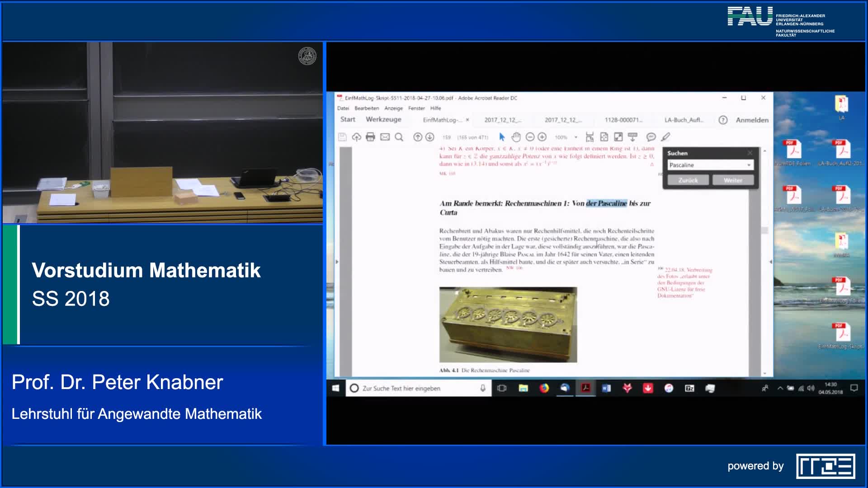The image size is (868, 488).
Task: Click the zoom in plus icon
Action: 542,137
